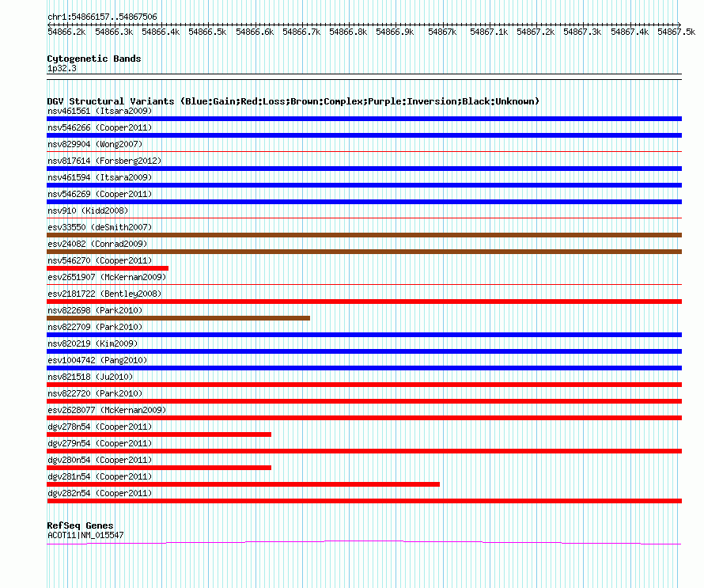Click the nsv461561 (Itsara2009) label
Screen dimensions: 704x588
100,111
